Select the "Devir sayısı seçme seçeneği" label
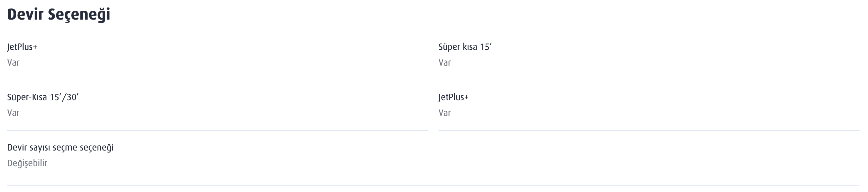Viewport: 868px width, 192px height. (60, 148)
